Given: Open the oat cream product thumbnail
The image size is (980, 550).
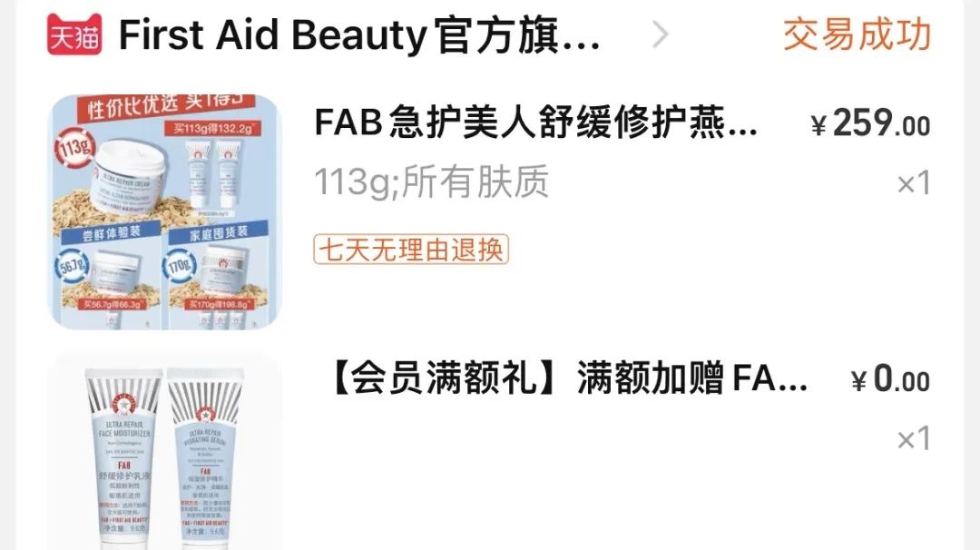Looking at the screenshot, I should click(x=165, y=211).
